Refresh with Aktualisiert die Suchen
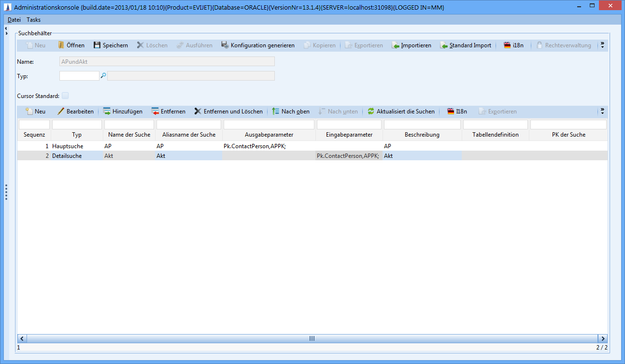The width and height of the screenshot is (625, 364). tap(371, 112)
